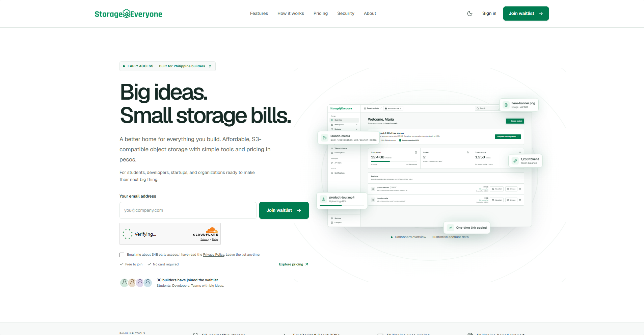This screenshot has width=644, height=335.
Task: Click the Cloudflare Help link
Action: (x=215, y=239)
